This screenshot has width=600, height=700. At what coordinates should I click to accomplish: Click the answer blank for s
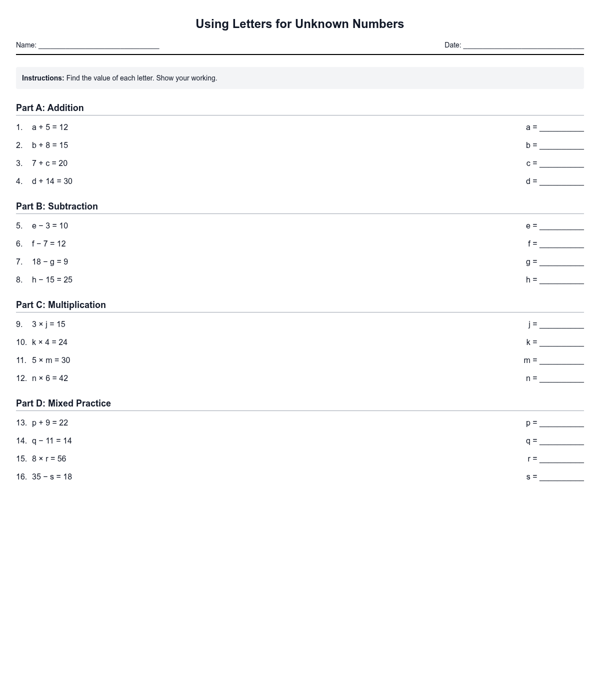coord(561,477)
